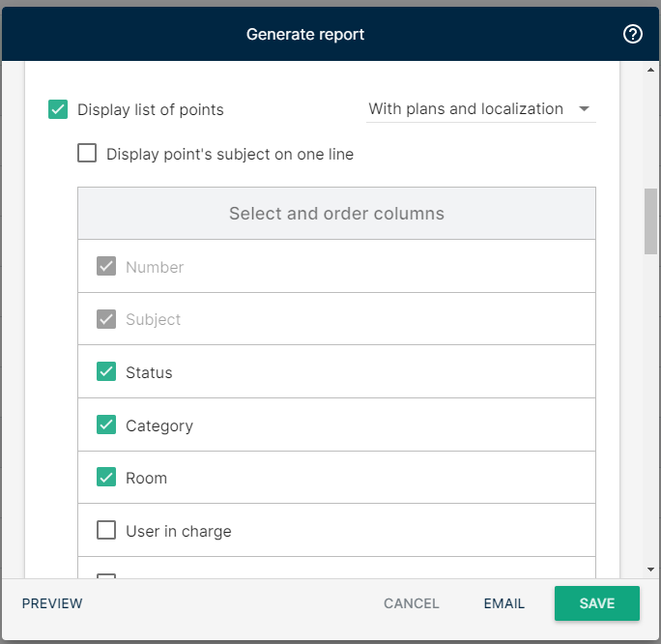
Task: Check the User in charge column
Action: (x=106, y=530)
